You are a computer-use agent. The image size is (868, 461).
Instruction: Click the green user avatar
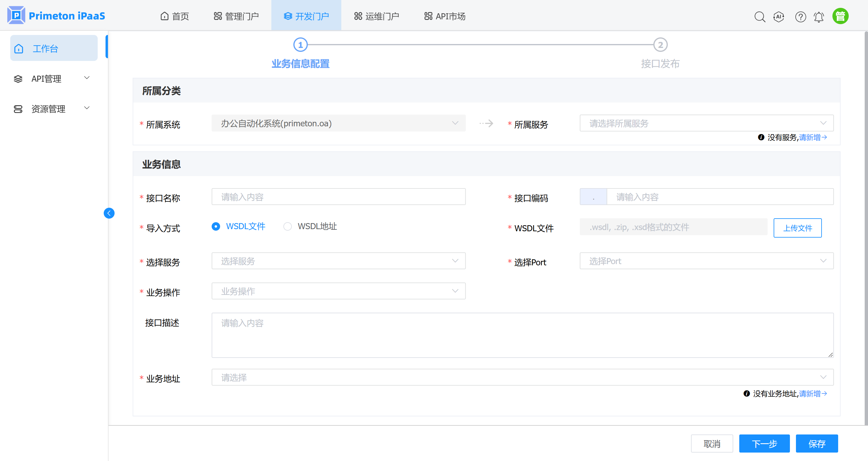(x=840, y=16)
